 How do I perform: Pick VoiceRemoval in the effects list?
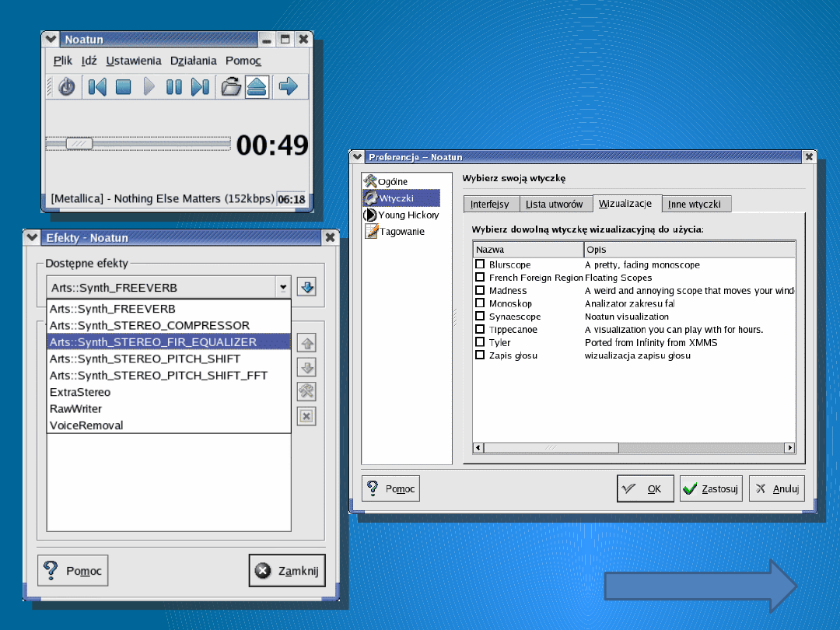tap(86, 425)
